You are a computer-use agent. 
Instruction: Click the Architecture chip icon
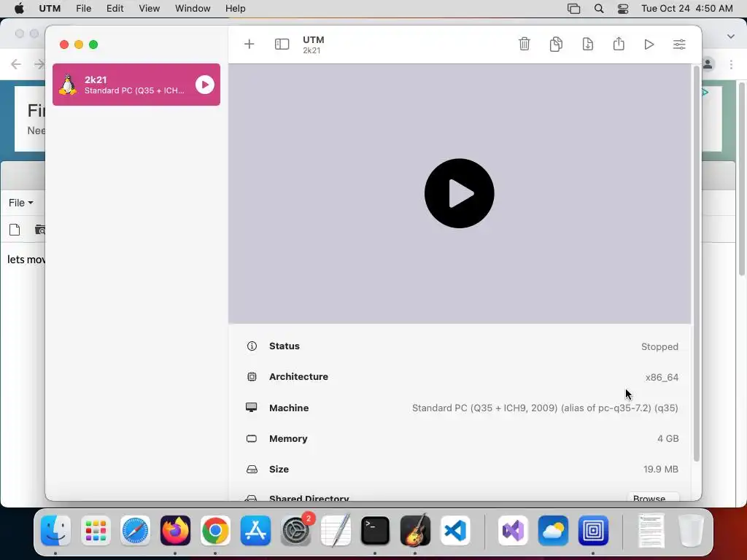[x=252, y=377]
